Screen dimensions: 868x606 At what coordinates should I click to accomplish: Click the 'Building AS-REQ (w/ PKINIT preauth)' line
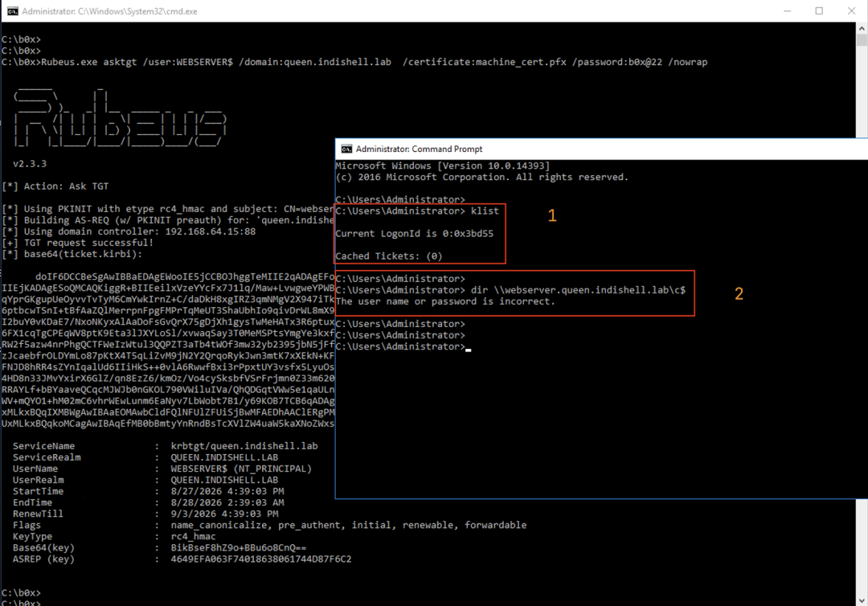[168, 220]
